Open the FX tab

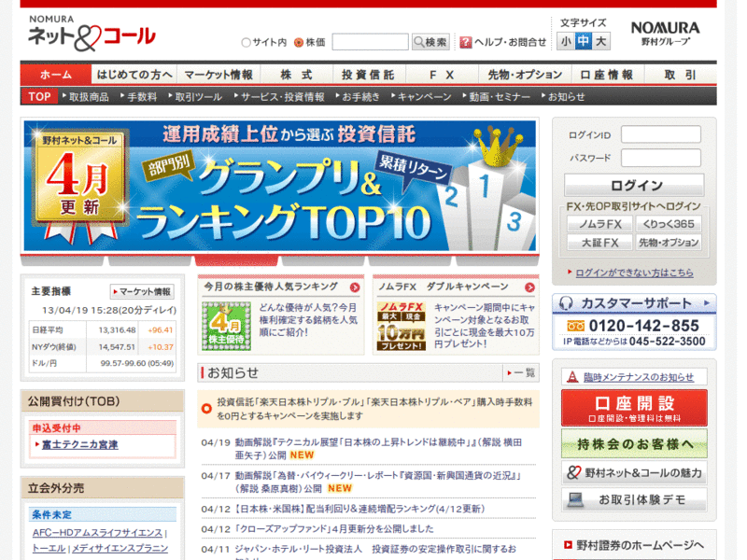pos(442,75)
